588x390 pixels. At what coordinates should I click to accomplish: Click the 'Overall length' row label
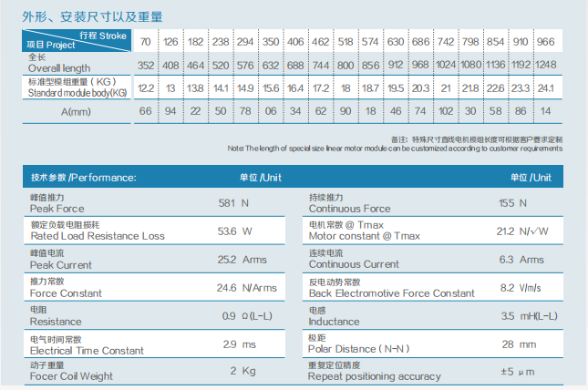pos(59,68)
